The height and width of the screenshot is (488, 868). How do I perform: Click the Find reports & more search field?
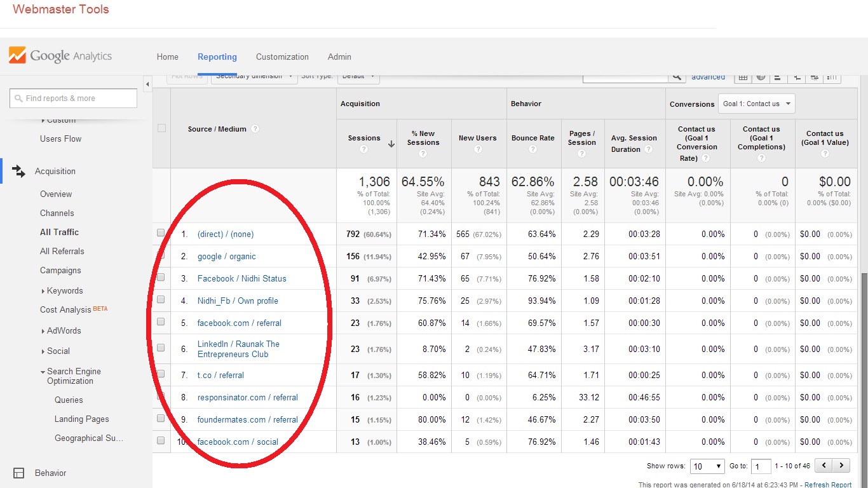(x=74, y=98)
